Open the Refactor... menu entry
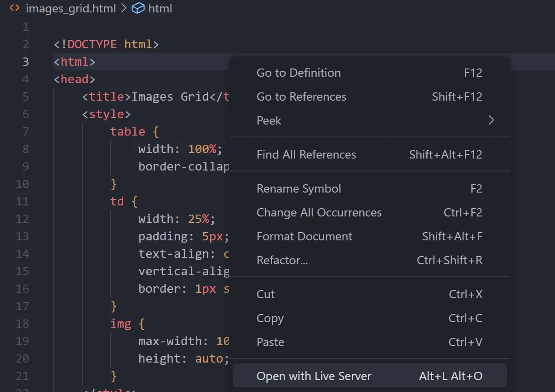The width and height of the screenshot is (555, 392). click(282, 260)
